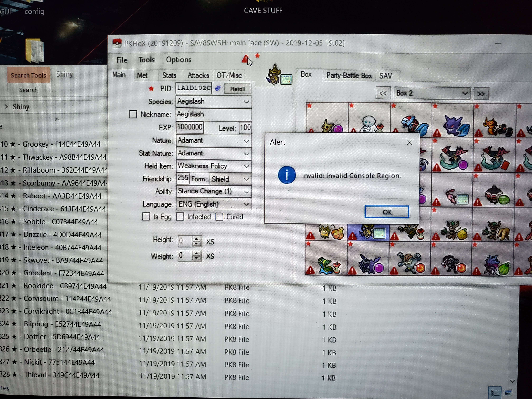Switch Explorer to large icons view

pyautogui.click(x=508, y=393)
